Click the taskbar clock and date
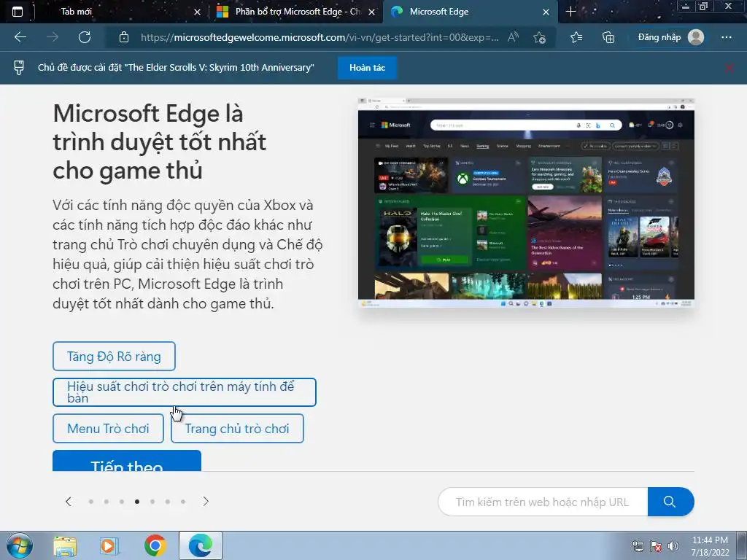This screenshot has height=560, width=747. 710,546
